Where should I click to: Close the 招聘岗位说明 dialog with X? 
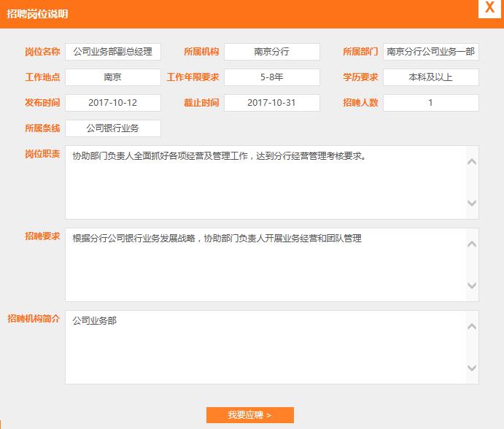pos(488,9)
